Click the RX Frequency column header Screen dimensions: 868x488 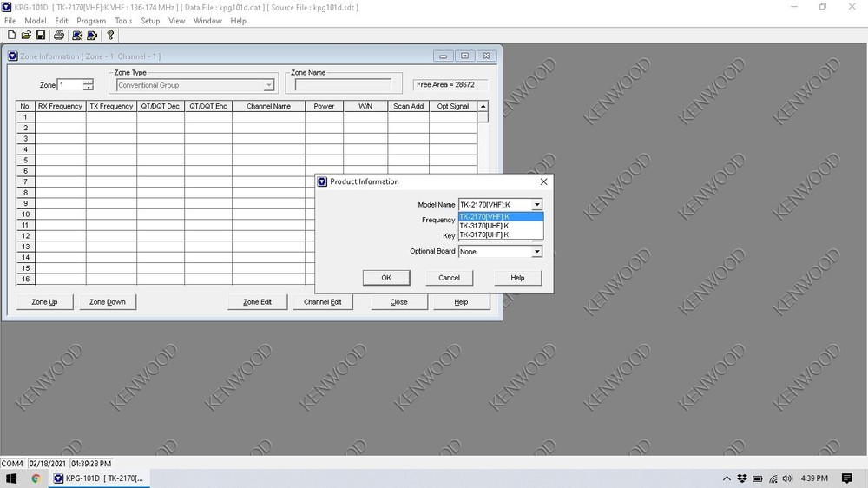61,106
